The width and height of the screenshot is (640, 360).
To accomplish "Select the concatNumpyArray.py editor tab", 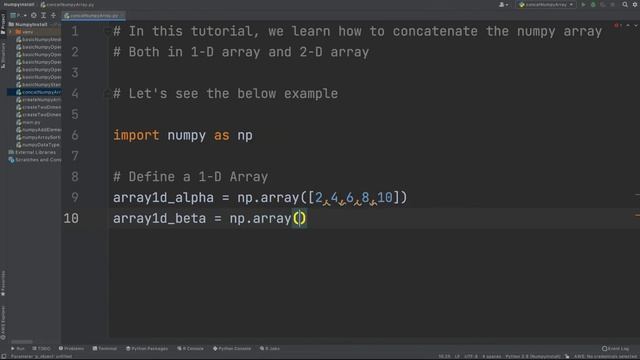I will click(93, 16).
